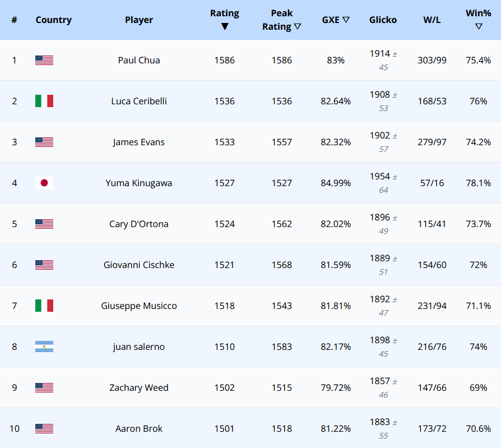Click the US flag for Aaron Brok
The image size is (501, 448).
[44, 428]
